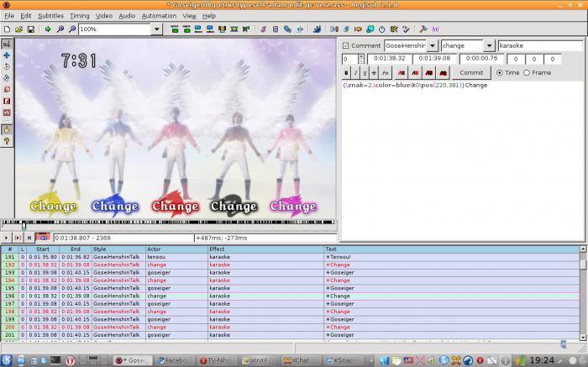Save subtitles with the floppy disk icon
The height and width of the screenshot is (367, 588).
pyautogui.click(x=31, y=29)
